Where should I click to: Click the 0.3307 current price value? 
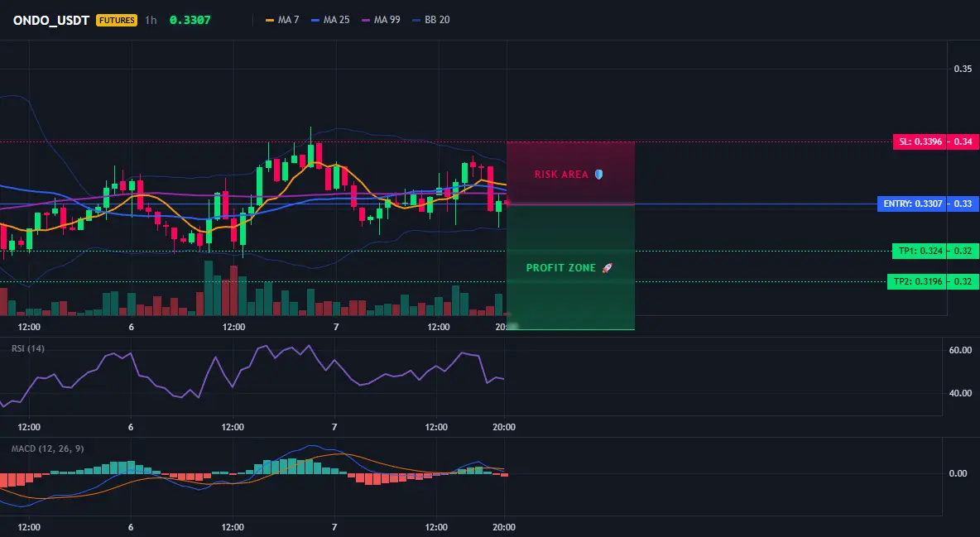(190, 20)
